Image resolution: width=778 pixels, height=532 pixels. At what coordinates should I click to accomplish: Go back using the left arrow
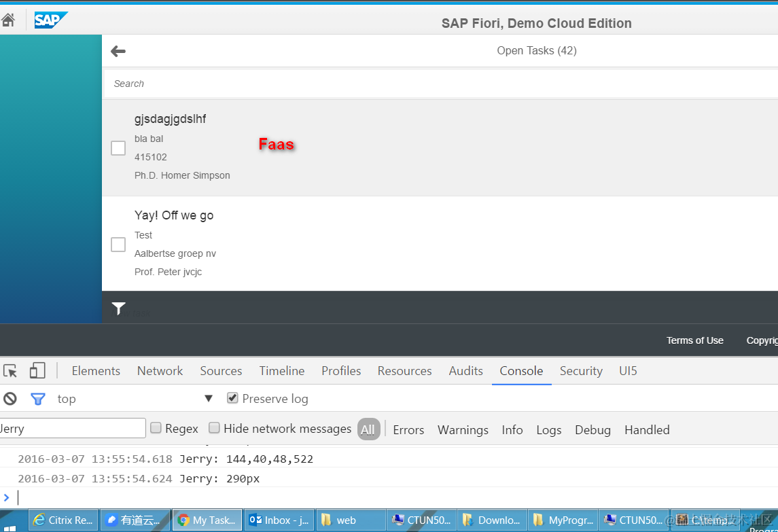pos(118,51)
